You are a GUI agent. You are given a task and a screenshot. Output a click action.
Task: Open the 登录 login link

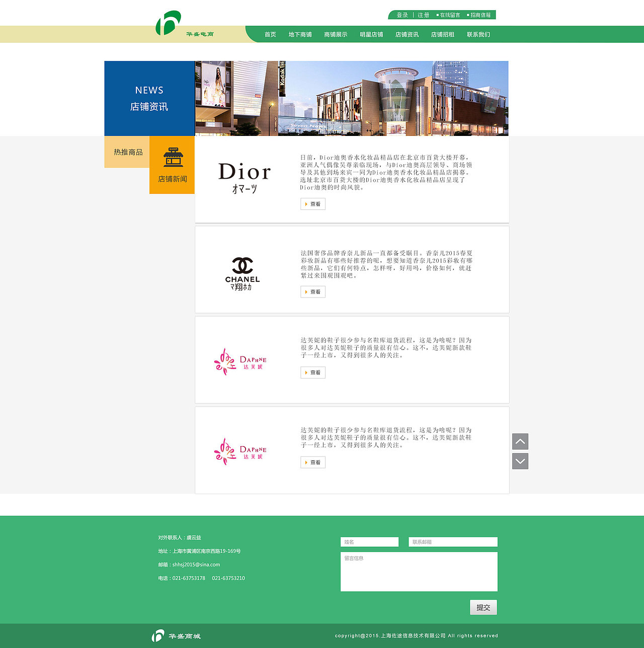pyautogui.click(x=402, y=15)
